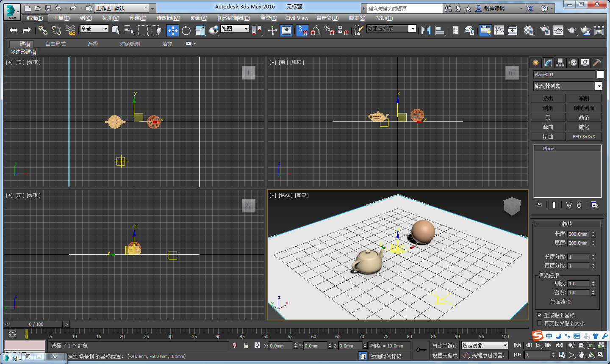
Task: Choose the Select Object tool
Action: click(x=116, y=30)
